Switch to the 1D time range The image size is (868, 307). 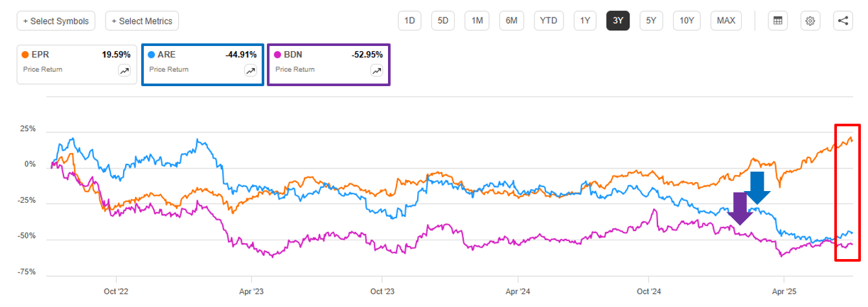[x=409, y=21]
